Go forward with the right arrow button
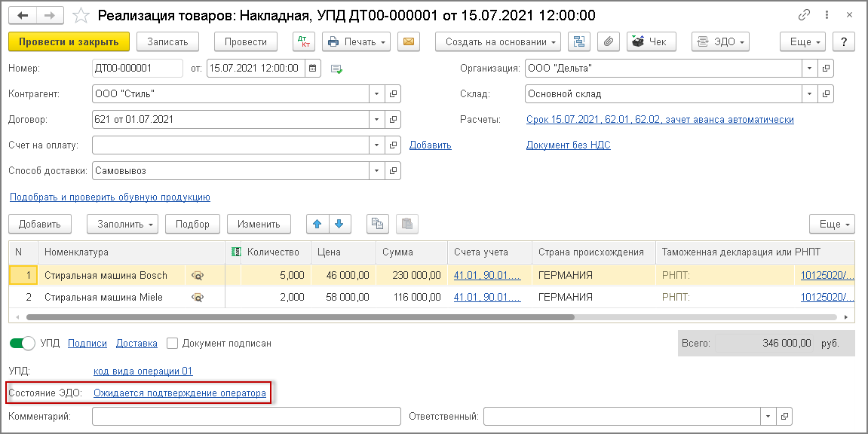Image resolution: width=868 pixels, height=434 pixels. point(50,16)
